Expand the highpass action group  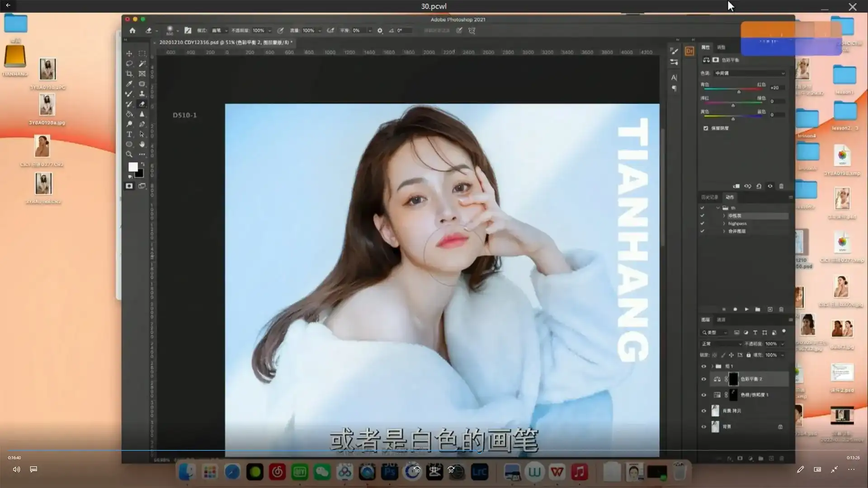pyautogui.click(x=724, y=223)
